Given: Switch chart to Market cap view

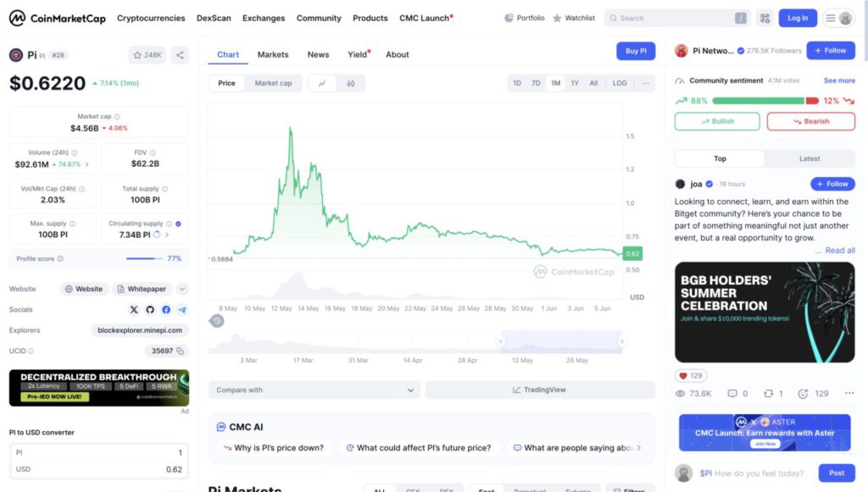Looking at the screenshot, I should tap(273, 83).
